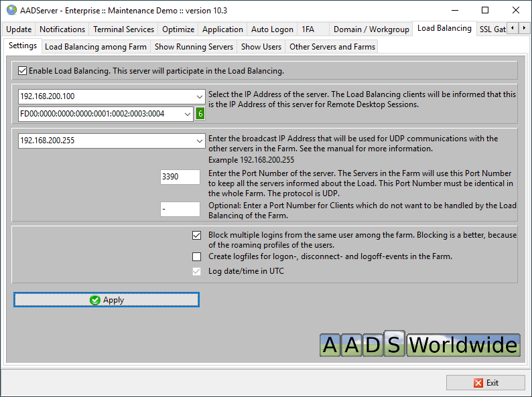
Task: Open the Show Running Servers tab
Action: (x=194, y=47)
